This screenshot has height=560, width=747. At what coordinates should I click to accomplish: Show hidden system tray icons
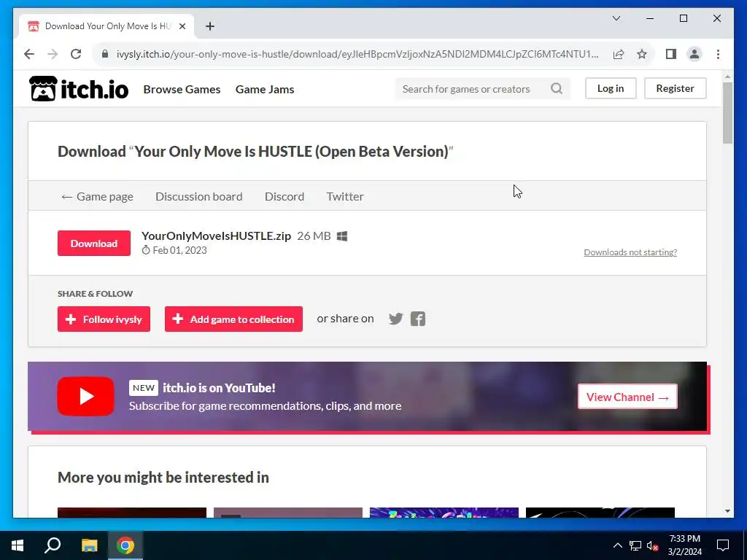click(x=617, y=545)
